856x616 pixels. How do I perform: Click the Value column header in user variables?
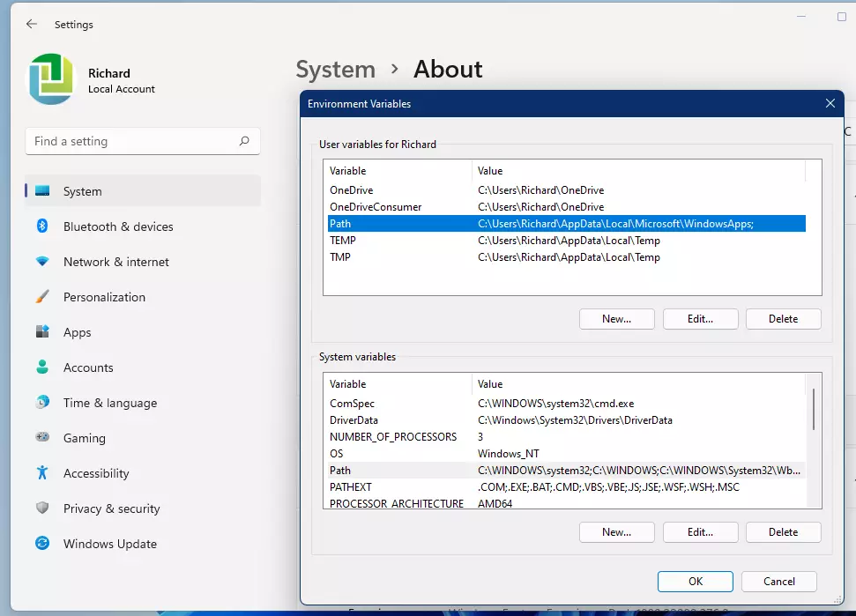[x=638, y=171]
